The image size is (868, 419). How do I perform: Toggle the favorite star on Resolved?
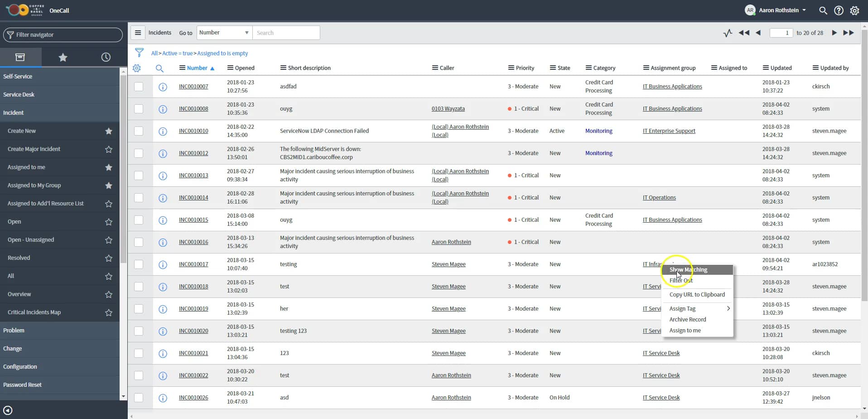pyautogui.click(x=108, y=258)
